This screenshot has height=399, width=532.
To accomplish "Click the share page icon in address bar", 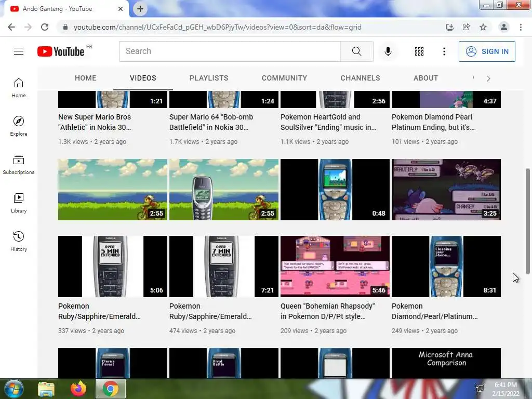I will point(466,27).
